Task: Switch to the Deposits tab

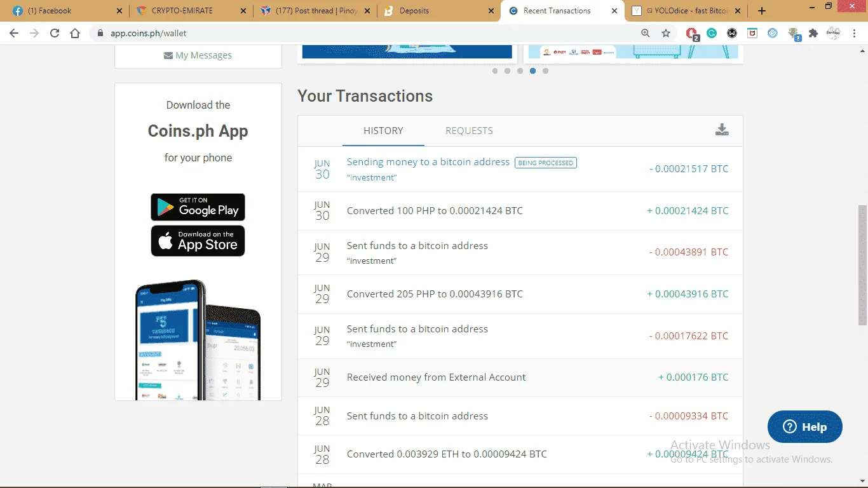Action: pos(439,11)
